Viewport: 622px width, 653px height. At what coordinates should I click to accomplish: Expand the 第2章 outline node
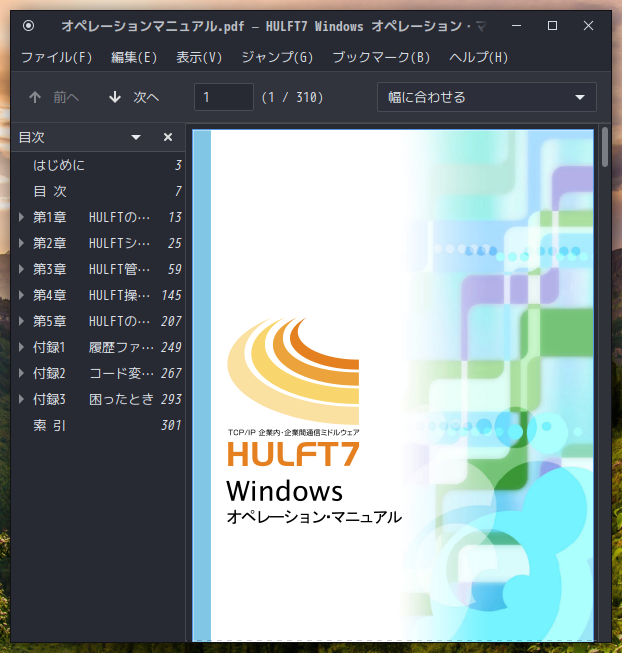[21, 243]
